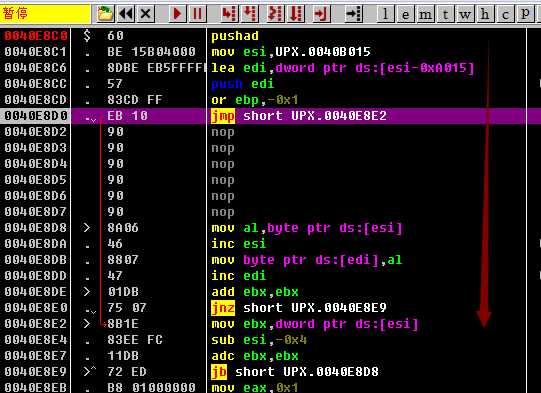The height and width of the screenshot is (393, 541).
Task: Click the Trace over toolbar icon
Action: coord(296,14)
